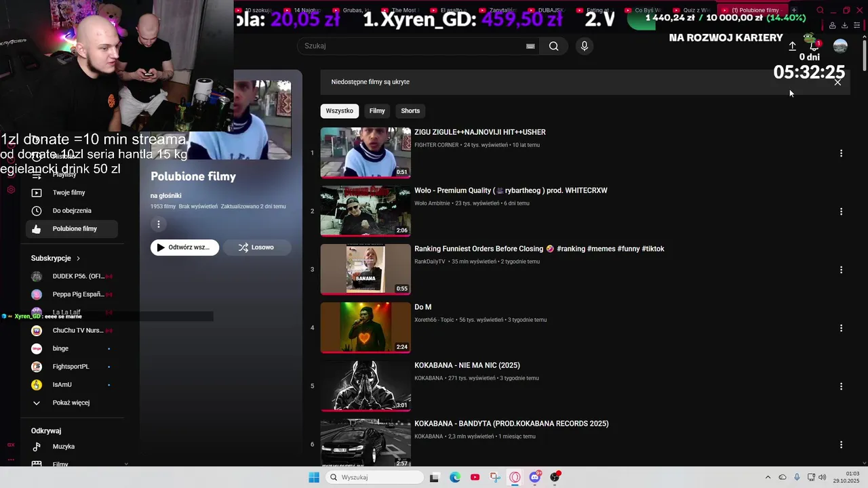868x488 pixels.
Task: Expand the Subskrypcje section chevron
Action: pyautogui.click(x=78, y=258)
